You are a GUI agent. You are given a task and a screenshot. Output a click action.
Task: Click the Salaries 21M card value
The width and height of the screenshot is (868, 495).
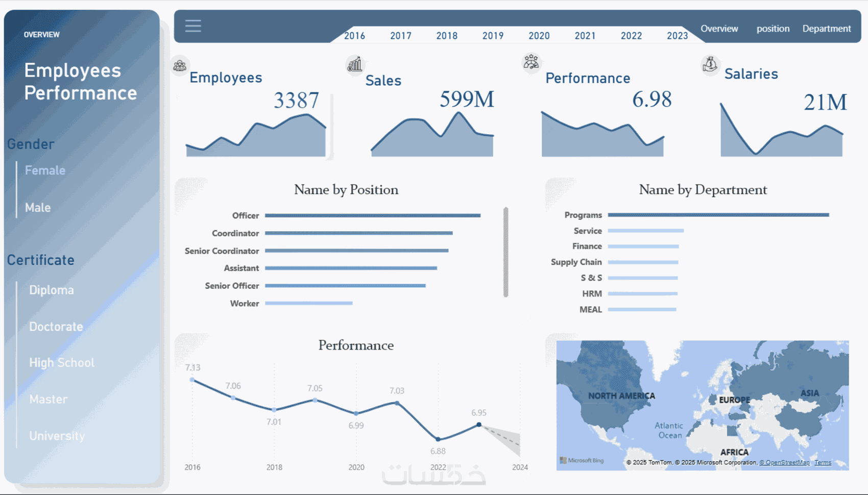825,102
